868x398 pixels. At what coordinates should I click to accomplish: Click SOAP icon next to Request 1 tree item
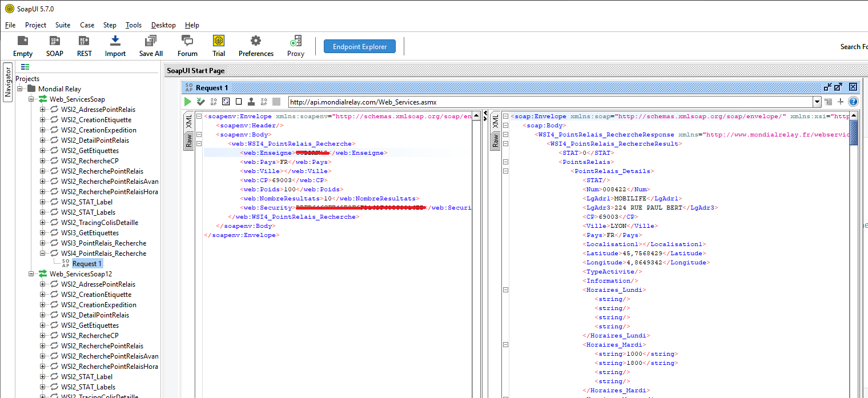coord(65,263)
